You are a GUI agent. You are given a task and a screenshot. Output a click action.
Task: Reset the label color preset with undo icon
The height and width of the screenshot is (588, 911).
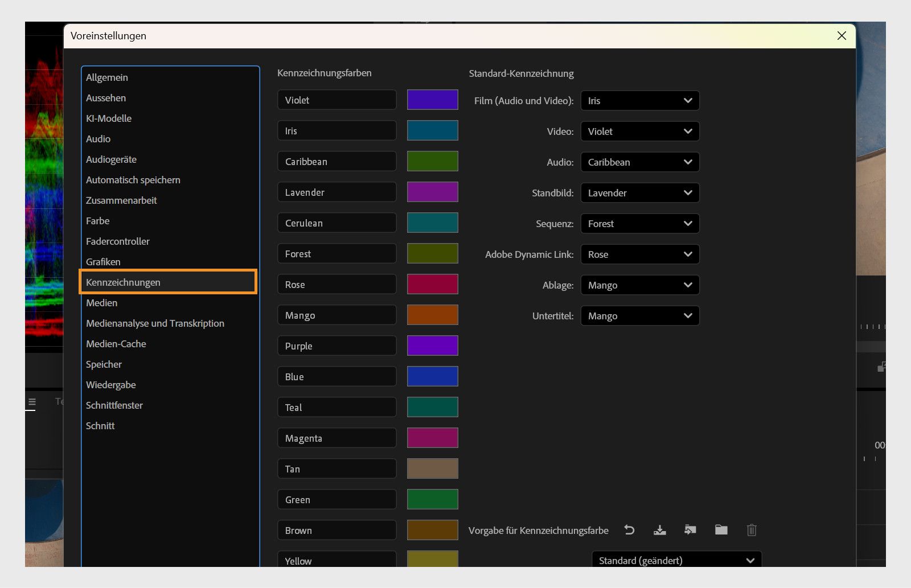[x=629, y=530]
